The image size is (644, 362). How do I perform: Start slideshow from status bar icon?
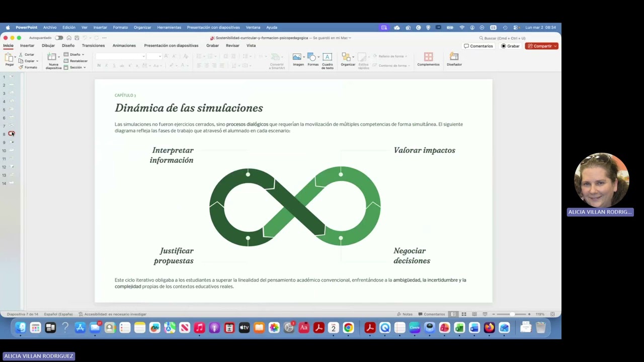tap(485, 314)
